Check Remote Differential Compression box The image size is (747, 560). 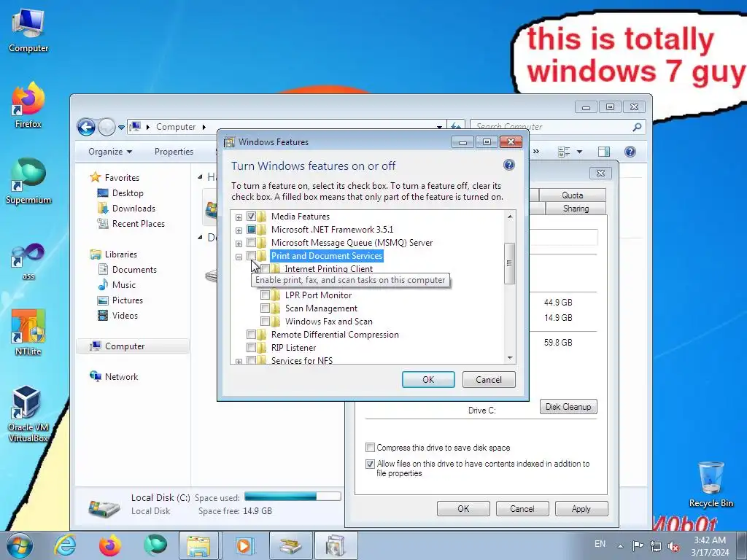251,334
